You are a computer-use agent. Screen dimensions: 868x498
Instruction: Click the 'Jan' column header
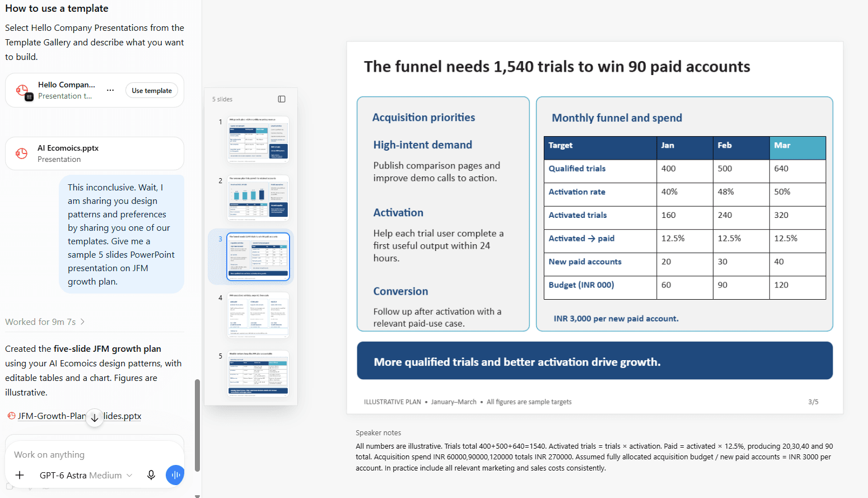685,148
